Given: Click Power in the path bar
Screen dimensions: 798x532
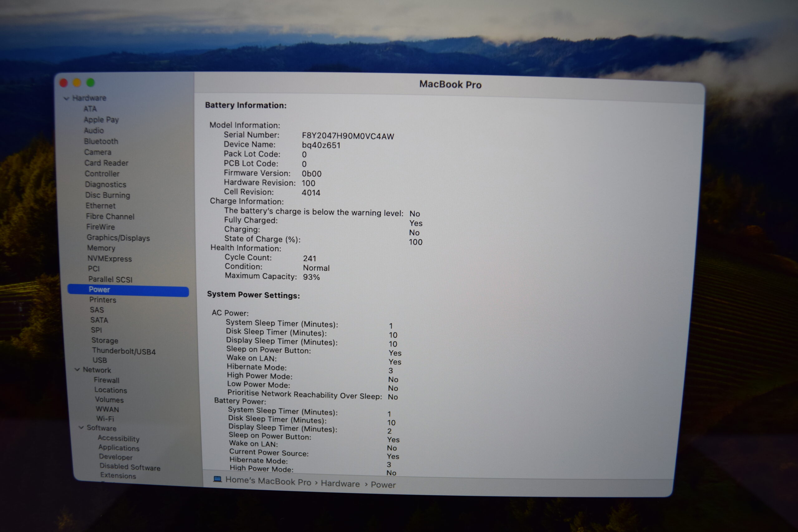Looking at the screenshot, I should [383, 485].
